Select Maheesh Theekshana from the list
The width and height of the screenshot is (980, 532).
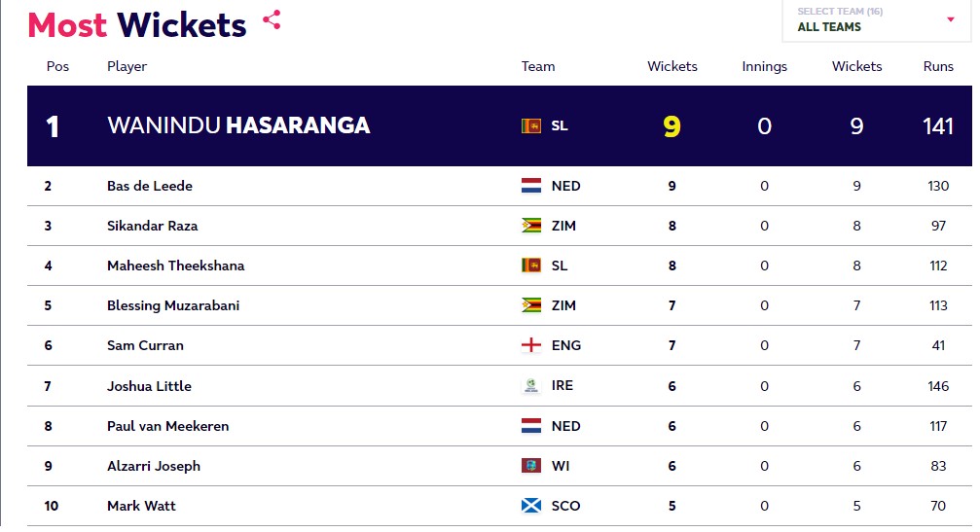175,266
